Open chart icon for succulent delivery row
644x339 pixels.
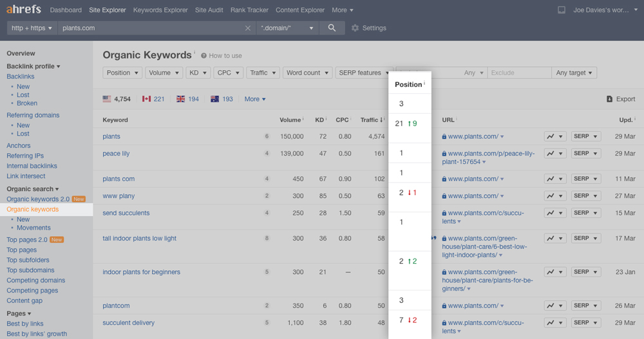[555, 322]
